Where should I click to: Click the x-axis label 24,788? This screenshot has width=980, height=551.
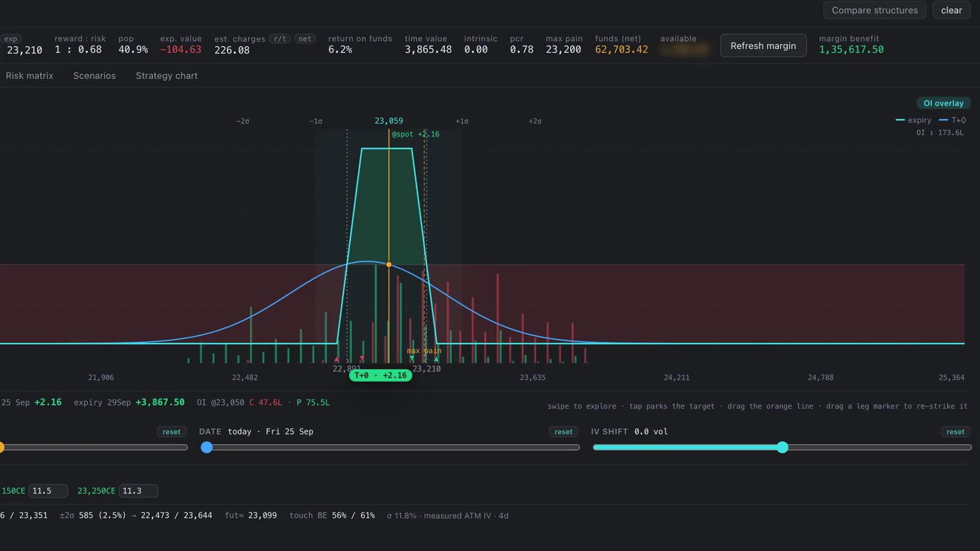[x=821, y=378]
